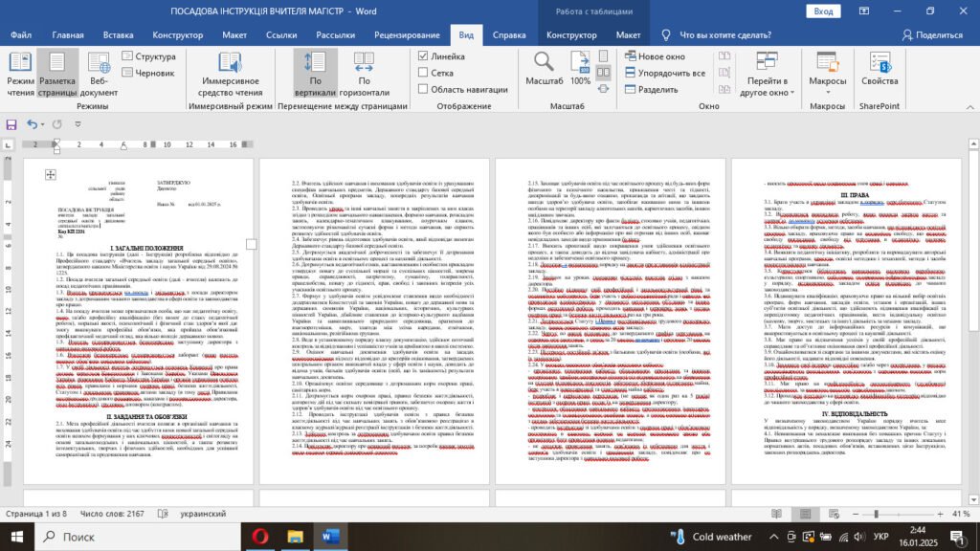The height and width of the screenshot is (551, 980).
Task: Open the Масштаб zoom dialog
Action: tap(544, 69)
